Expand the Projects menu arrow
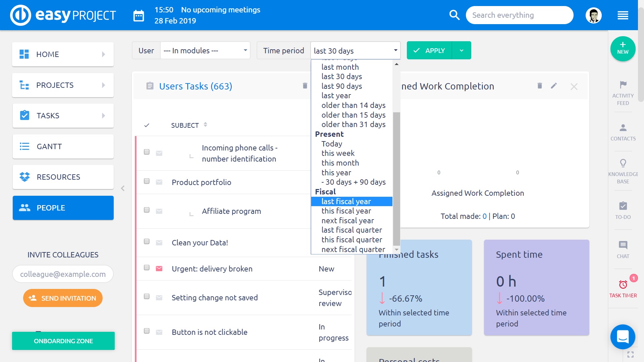This screenshot has height=362, width=644. click(103, 85)
